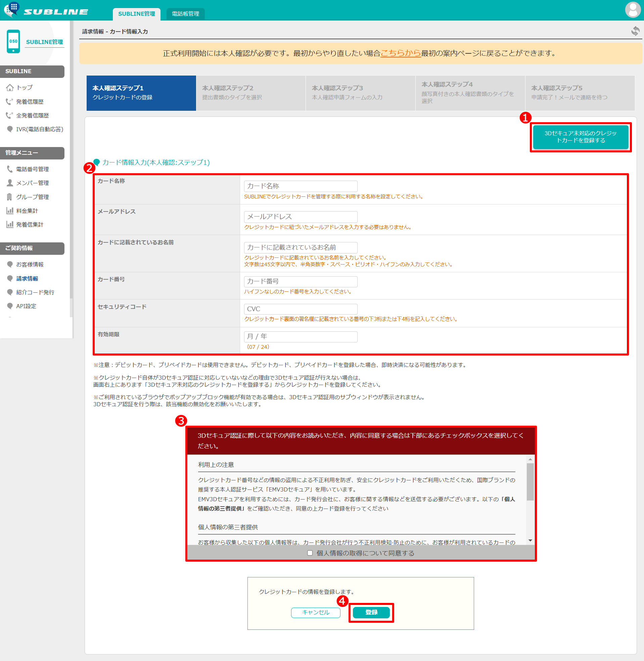Open 発着信集計 in the sidebar
Image resolution: width=644 pixels, height=661 pixels.
click(x=30, y=225)
